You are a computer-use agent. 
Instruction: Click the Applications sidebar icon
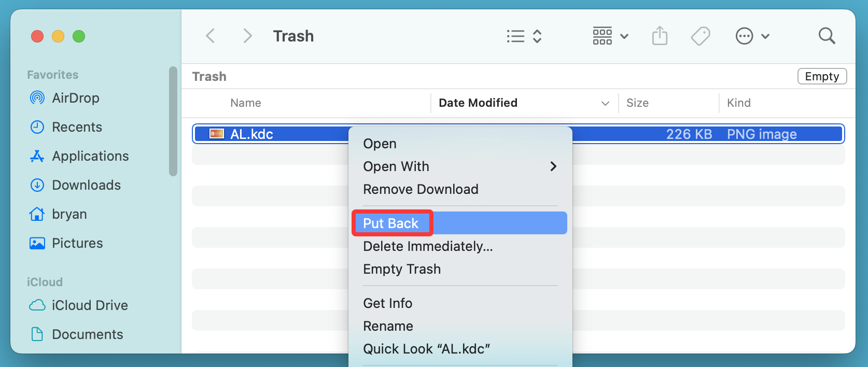pyautogui.click(x=37, y=156)
